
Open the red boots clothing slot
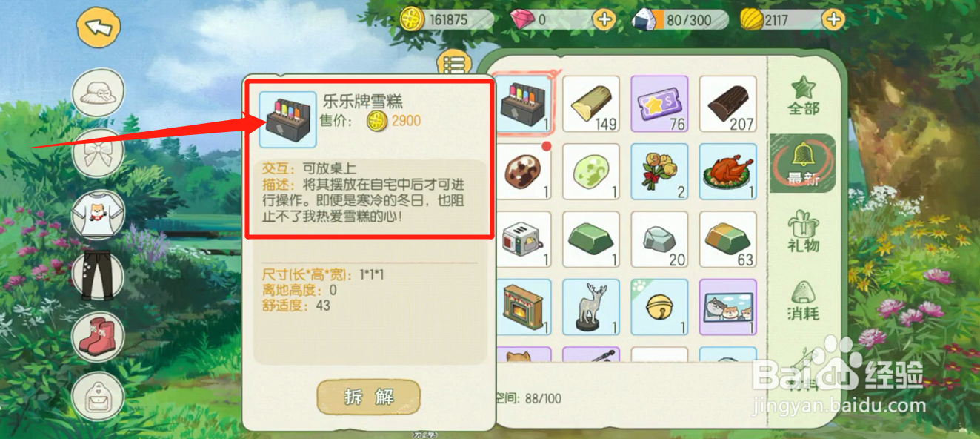click(98, 336)
